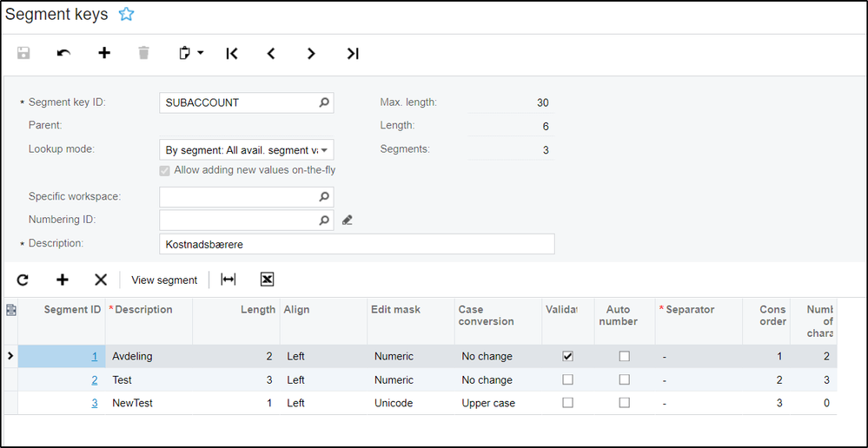Viewport: 868px width, 448px height.
Task: Refresh the segments grid
Action: (x=23, y=280)
